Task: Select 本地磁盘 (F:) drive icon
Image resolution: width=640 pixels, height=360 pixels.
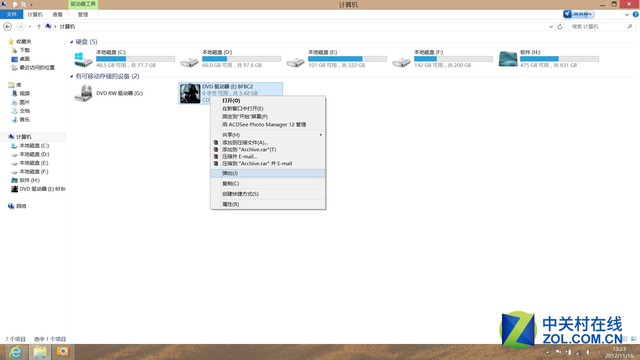Action: (401, 62)
